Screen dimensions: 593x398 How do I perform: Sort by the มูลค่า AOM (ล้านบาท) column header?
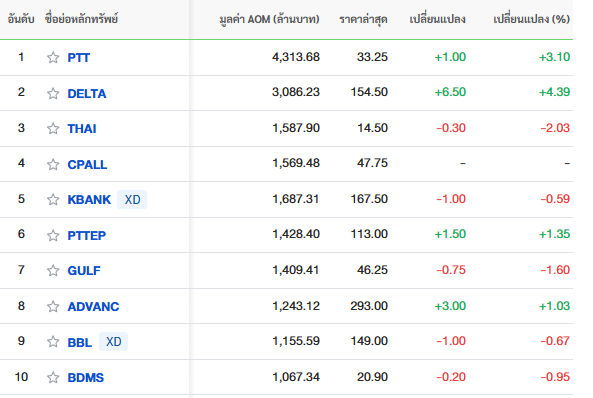pos(269,19)
